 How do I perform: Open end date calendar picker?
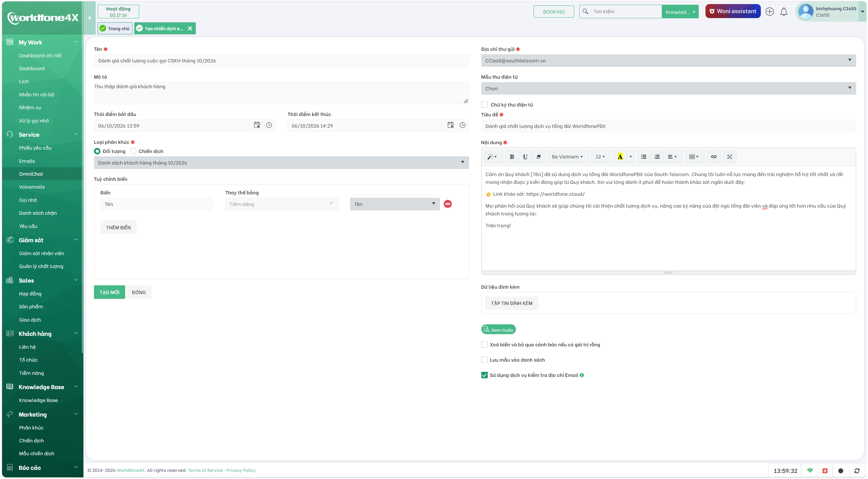[x=450, y=125]
